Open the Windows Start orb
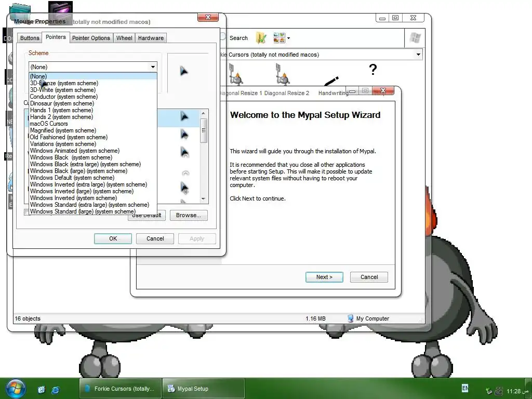 (x=16, y=389)
